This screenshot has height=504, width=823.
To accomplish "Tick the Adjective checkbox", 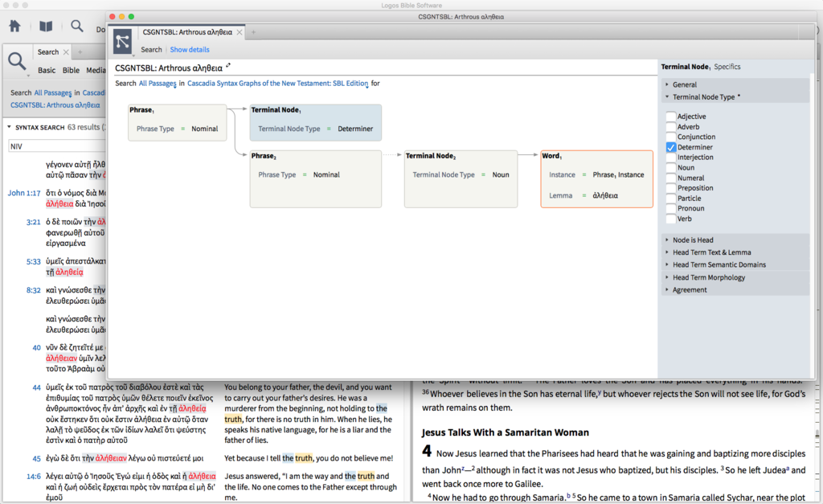I will pos(671,117).
